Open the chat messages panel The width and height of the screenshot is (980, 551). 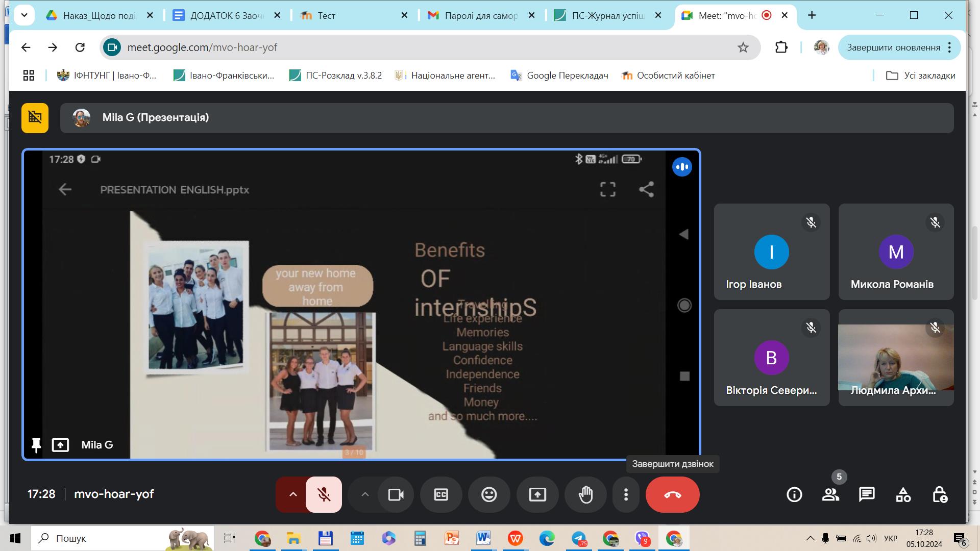click(867, 494)
